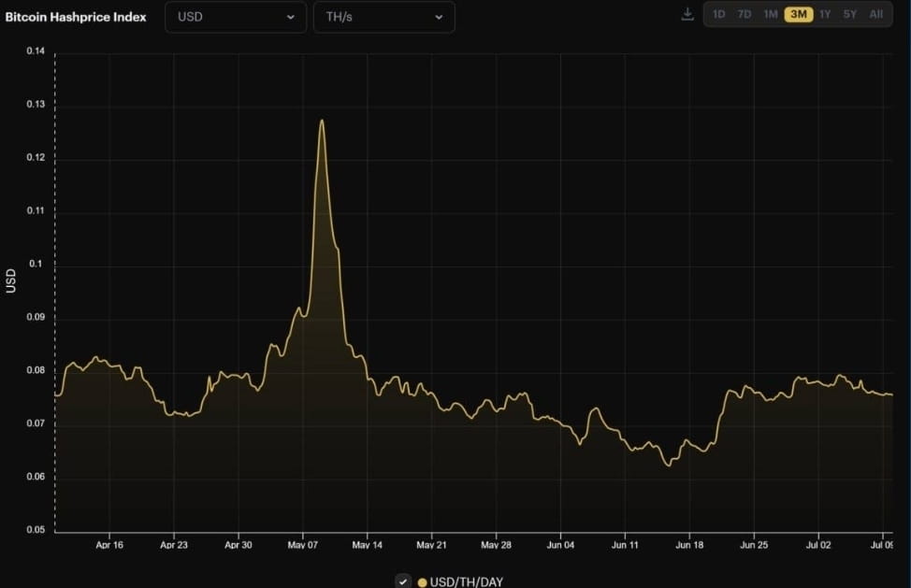Image resolution: width=911 pixels, height=588 pixels.
Task: Click the May 07 x-axis label
Action: pyautogui.click(x=303, y=545)
